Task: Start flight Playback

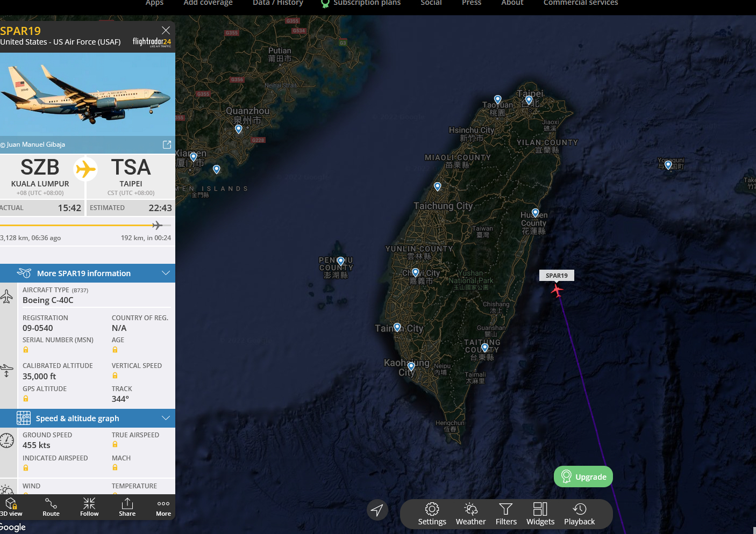Action: (x=580, y=514)
